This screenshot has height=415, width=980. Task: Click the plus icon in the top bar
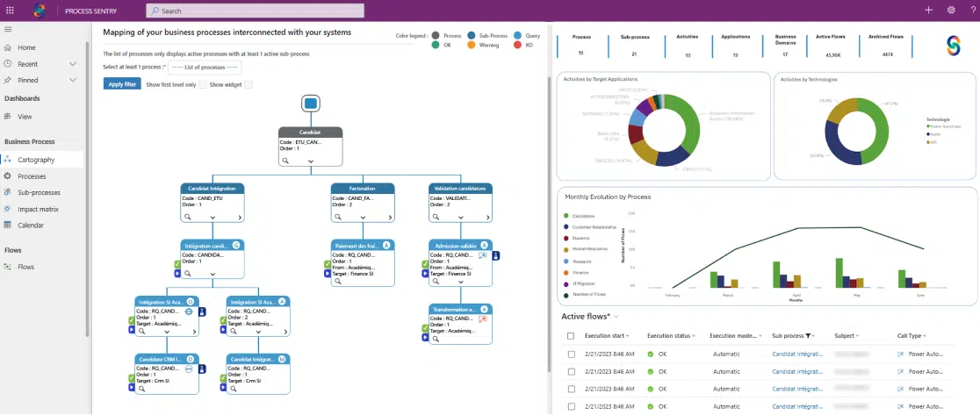click(x=929, y=11)
